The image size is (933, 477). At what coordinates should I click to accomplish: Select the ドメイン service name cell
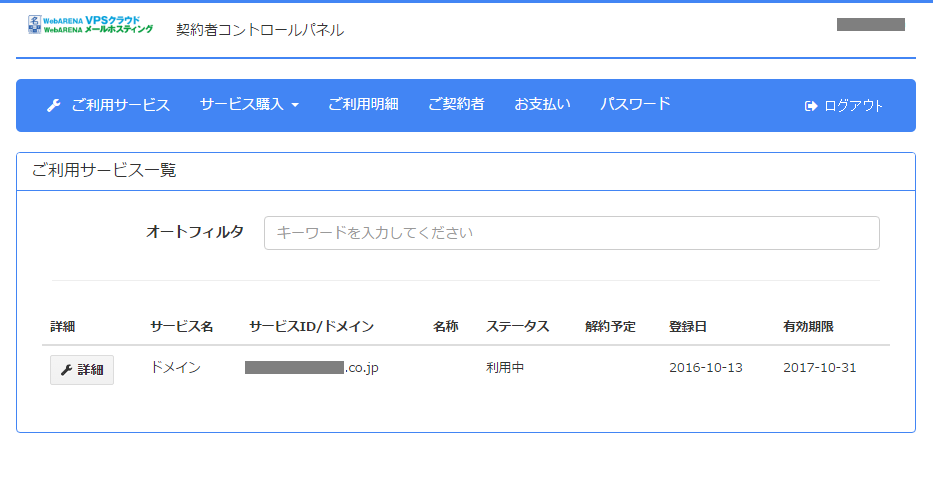176,368
